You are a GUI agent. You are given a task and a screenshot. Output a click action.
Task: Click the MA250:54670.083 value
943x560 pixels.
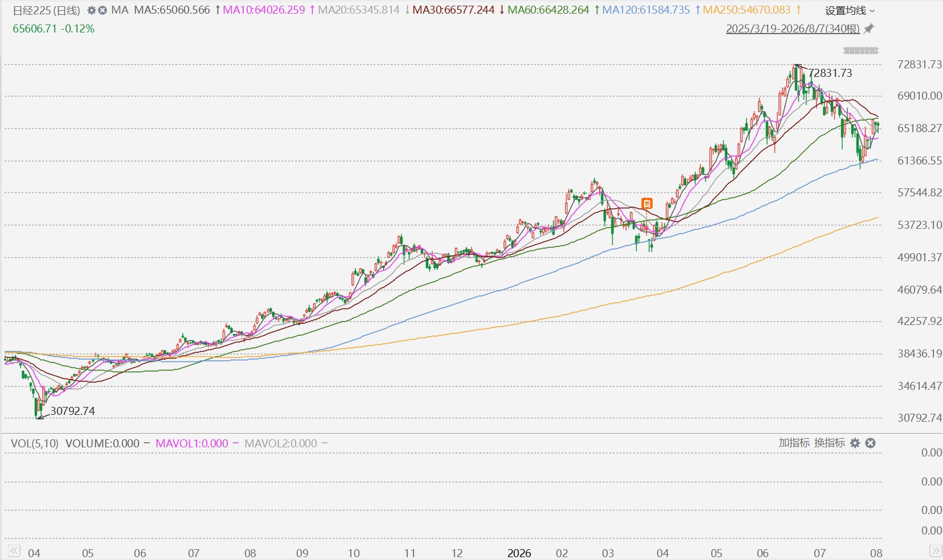(747, 10)
